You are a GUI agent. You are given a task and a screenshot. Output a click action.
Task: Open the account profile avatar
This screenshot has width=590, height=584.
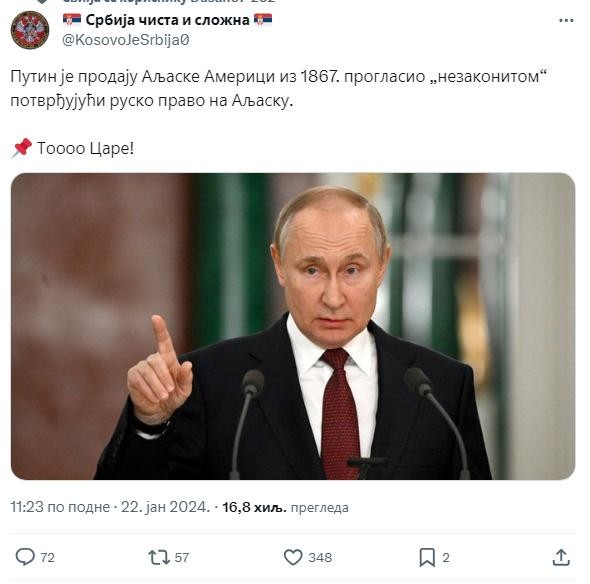[x=30, y=30]
